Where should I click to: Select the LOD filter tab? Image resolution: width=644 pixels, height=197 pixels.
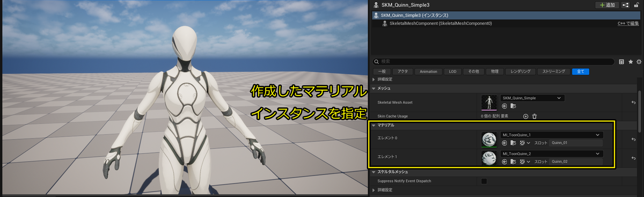(452, 71)
